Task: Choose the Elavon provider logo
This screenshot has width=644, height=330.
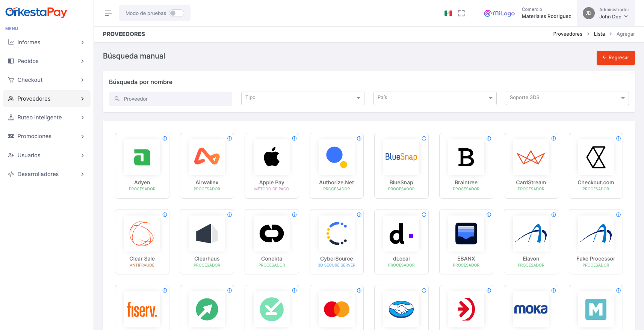Action: [x=531, y=234]
